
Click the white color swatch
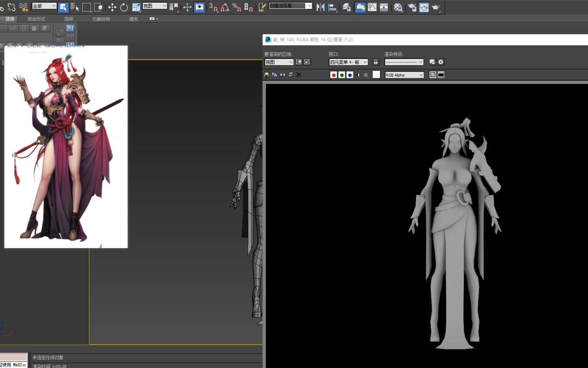[x=376, y=75]
